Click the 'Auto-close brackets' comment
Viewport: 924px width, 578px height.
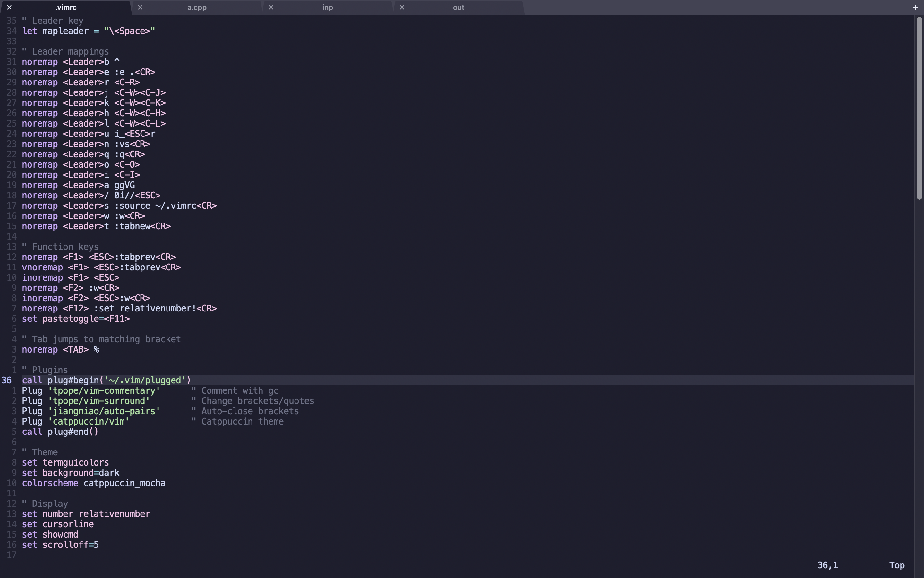(x=245, y=411)
